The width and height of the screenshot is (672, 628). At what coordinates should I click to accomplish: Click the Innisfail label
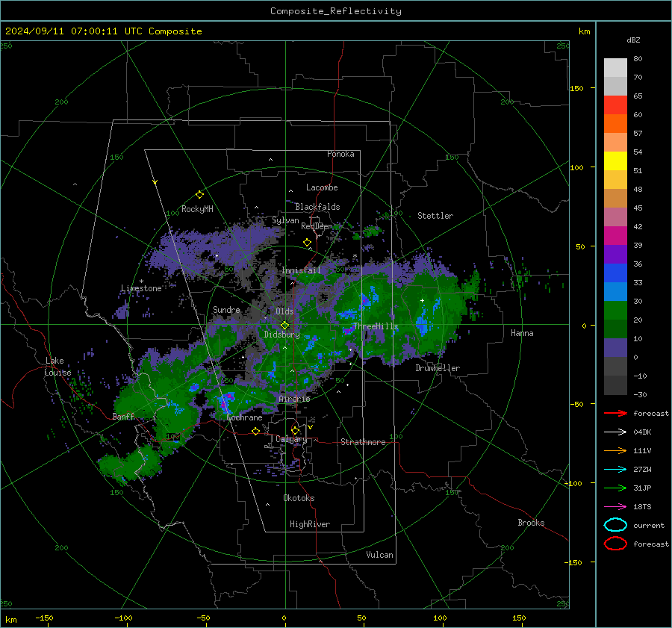point(301,270)
